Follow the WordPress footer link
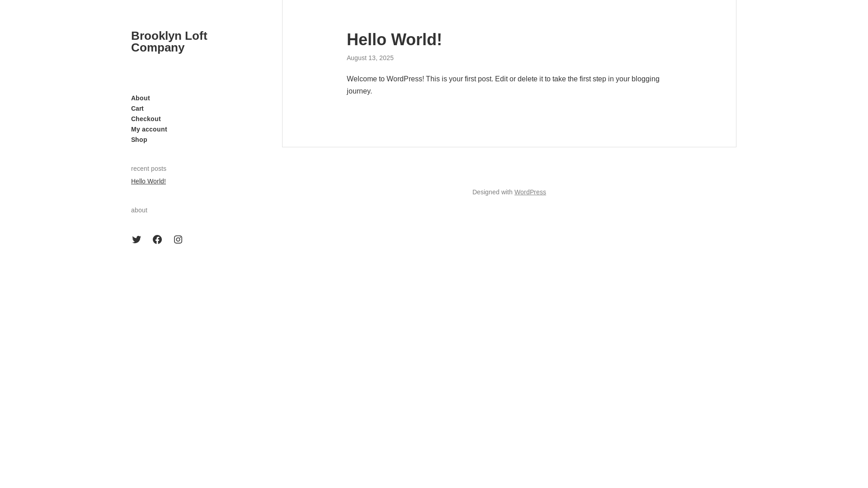Screen dimensions: 868x488 [530, 192]
